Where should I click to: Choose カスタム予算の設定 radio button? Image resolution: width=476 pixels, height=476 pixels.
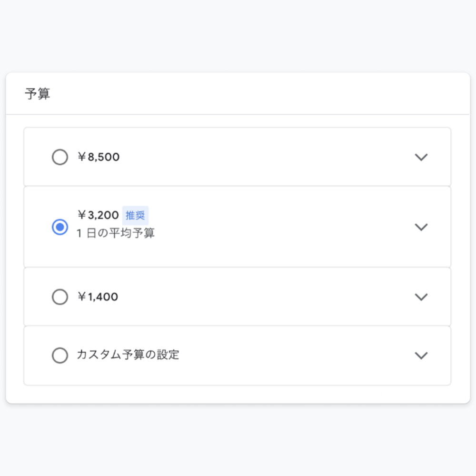tap(60, 355)
